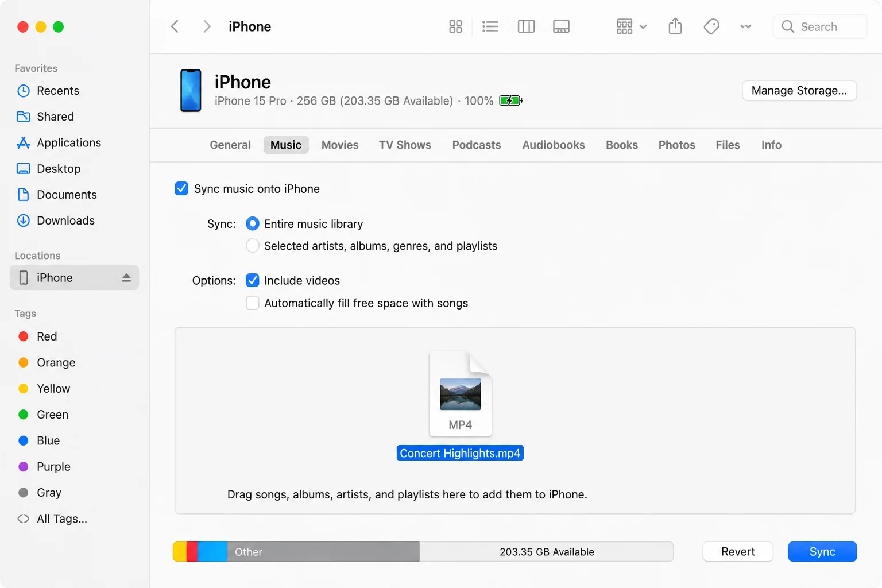Uncheck Sync music onto iPhone
The height and width of the screenshot is (588, 882).
(181, 188)
